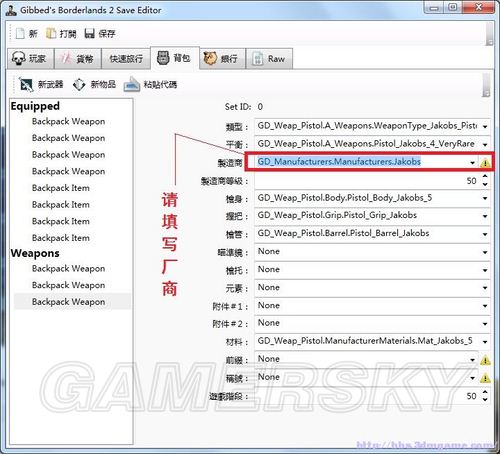Expand the Pistol_Body_Jakobs_5 dropdown
The image size is (500, 454).
(x=485, y=198)
